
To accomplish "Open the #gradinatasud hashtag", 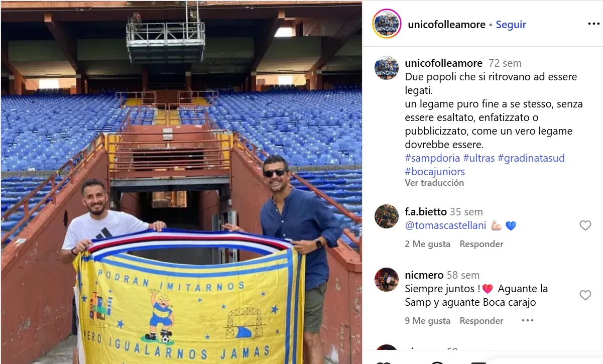I will (531, 158).
